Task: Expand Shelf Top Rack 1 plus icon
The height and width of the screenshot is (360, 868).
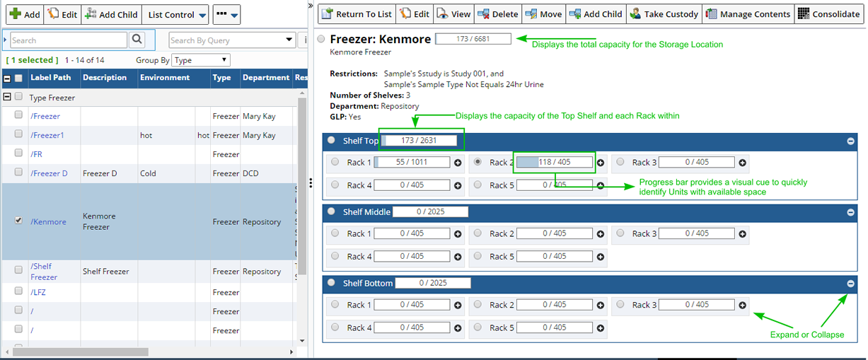Action: (x=458, y=163)
